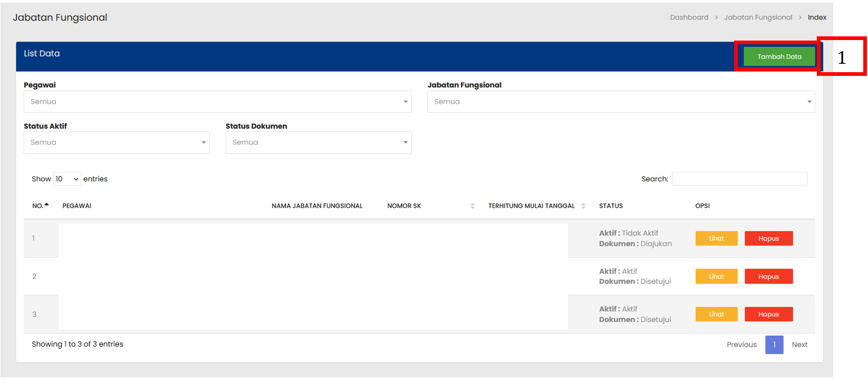Viewport: 868px width, 383px height.
Task: Remove the third entry using Hapus
Action: pos(768,315)
